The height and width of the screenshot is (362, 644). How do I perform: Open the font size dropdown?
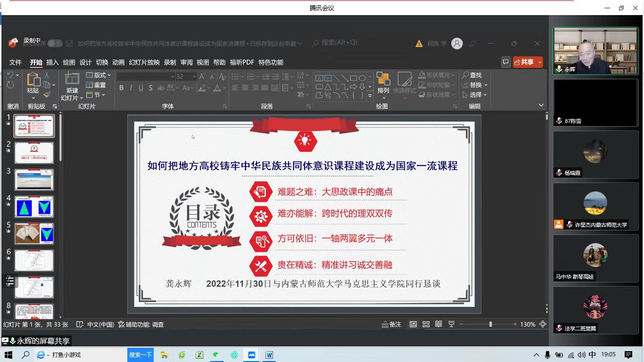tap(194, 76)
